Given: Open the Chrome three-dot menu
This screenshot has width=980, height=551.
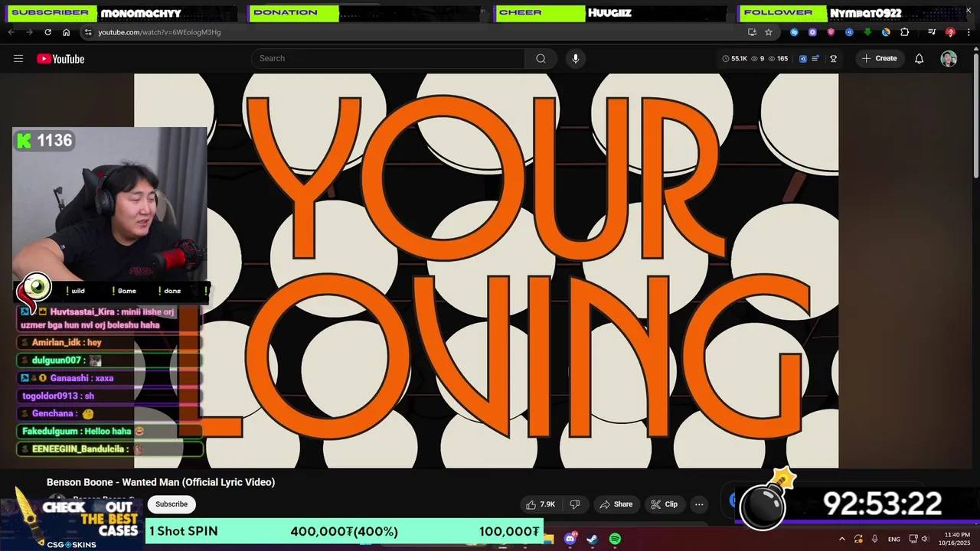Looking at the screenshot, I should 969,32.
